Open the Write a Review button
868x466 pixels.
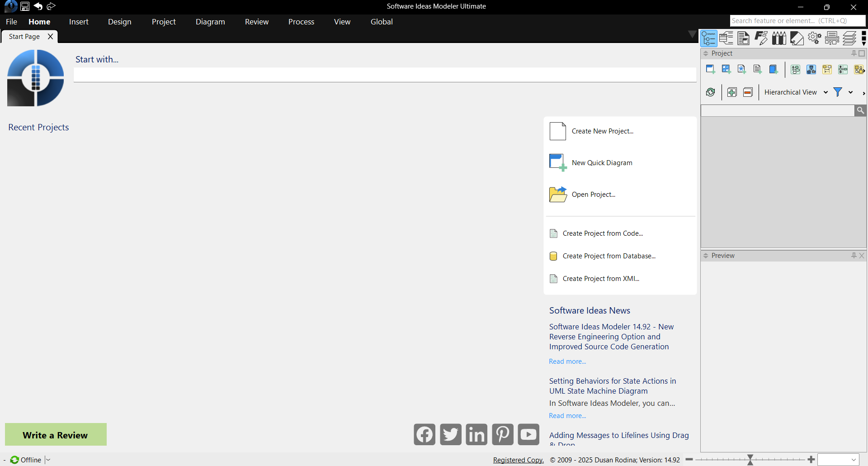click(56, 435)
